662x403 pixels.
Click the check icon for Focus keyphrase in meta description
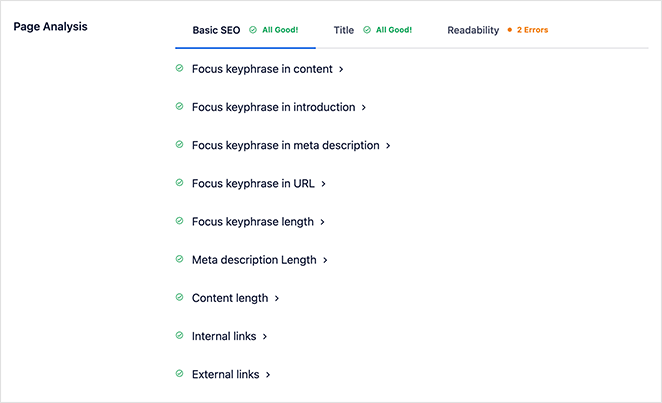point(179,144)
